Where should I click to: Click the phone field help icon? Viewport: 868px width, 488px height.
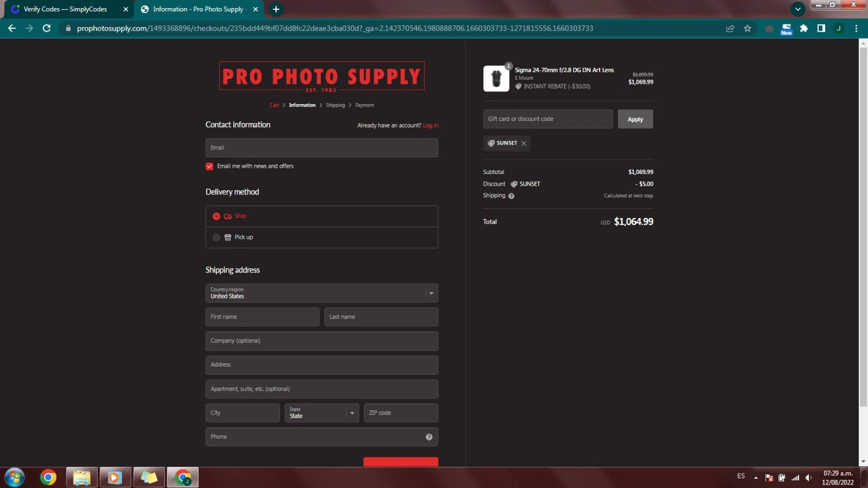429,437
